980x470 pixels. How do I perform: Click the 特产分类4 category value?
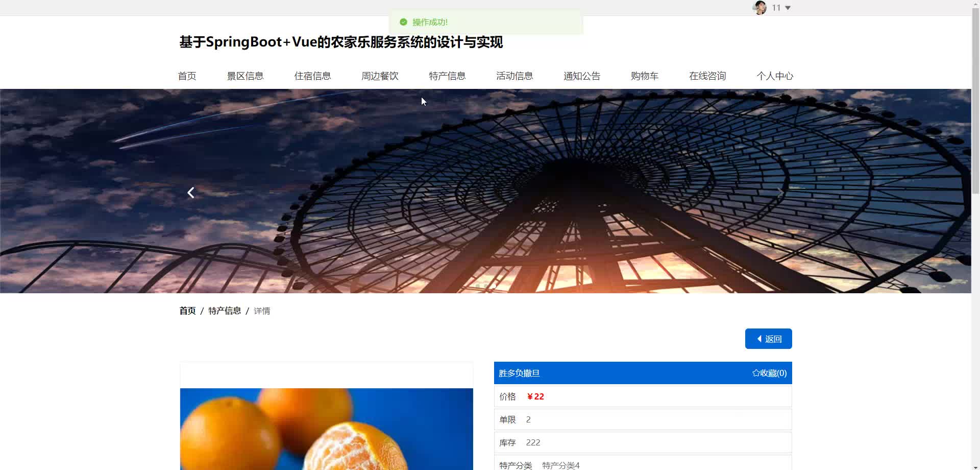coord(561,465)
